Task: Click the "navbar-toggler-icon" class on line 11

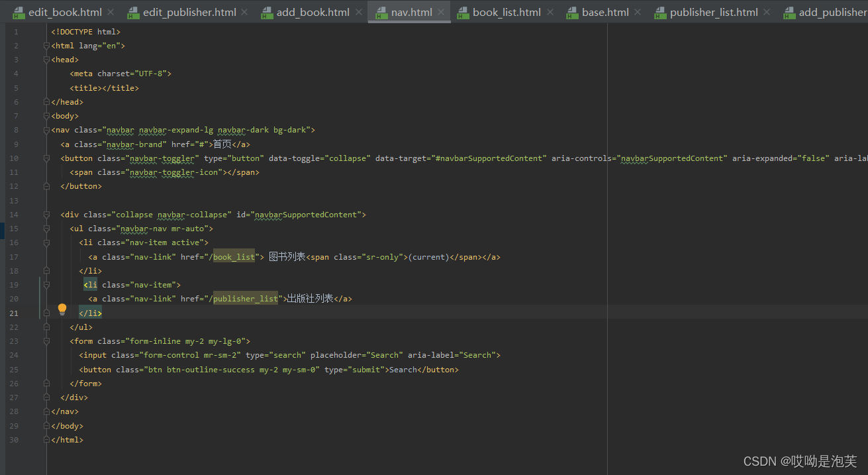Action: [173, 172]
